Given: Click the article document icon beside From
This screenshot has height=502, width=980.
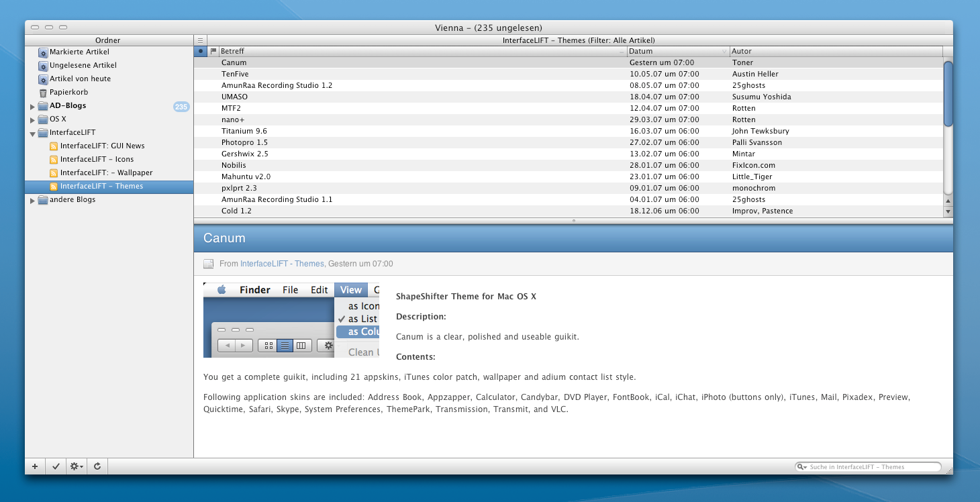Looking at the screenshot, I should (x=208, y=264).
